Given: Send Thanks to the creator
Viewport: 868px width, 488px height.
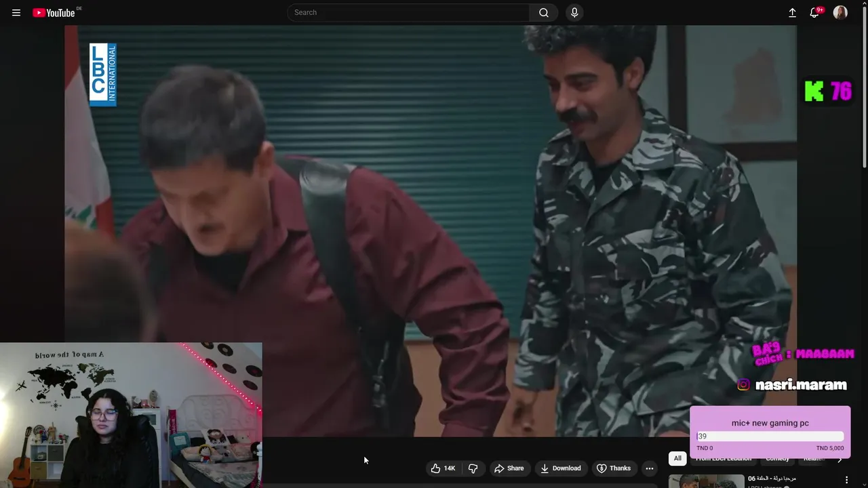Looking at the screenshot, I should coord(614,468).
